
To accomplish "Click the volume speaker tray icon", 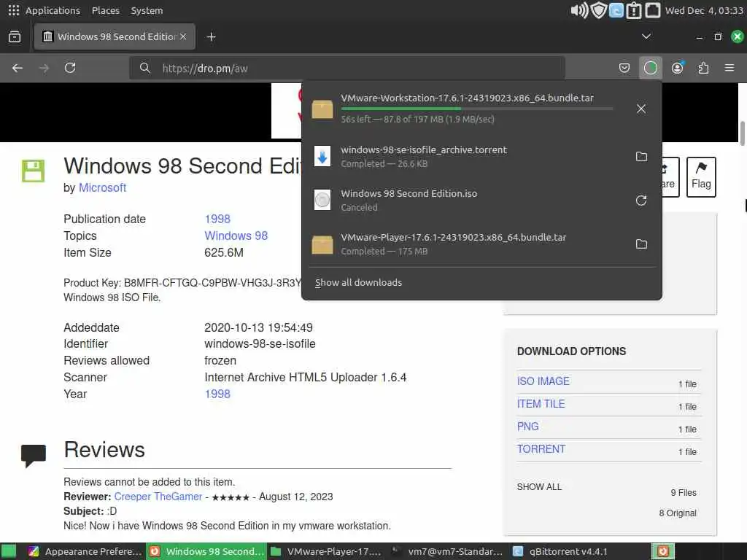I will click(x=579, y=10).
